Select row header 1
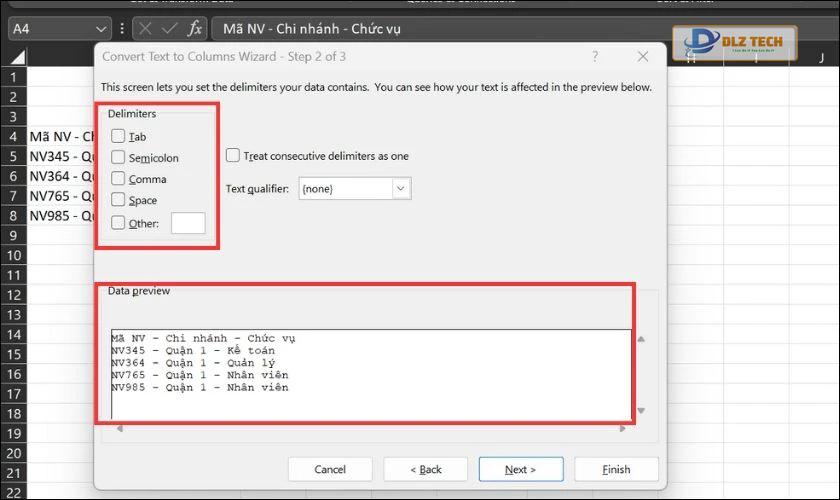840x500 pixels. tap(13, 77)
